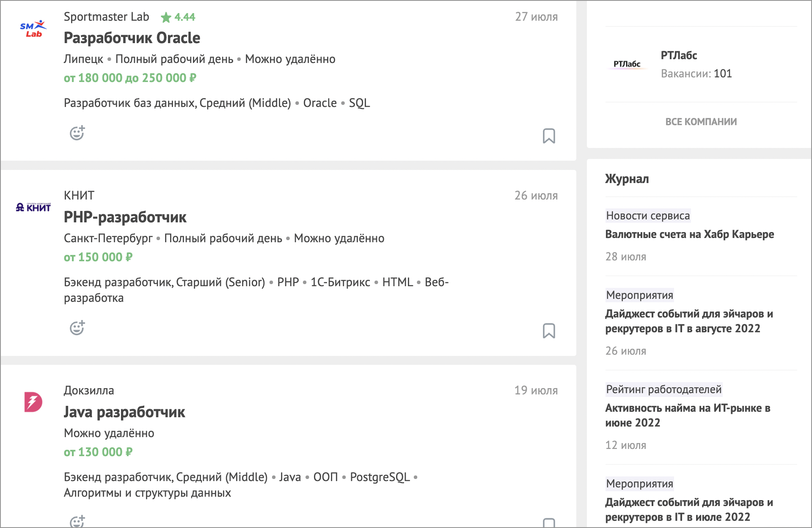Click the 1С-Битрикс skill tag
The height and width of the screenshot is (528, 812).
click(340, 282)
